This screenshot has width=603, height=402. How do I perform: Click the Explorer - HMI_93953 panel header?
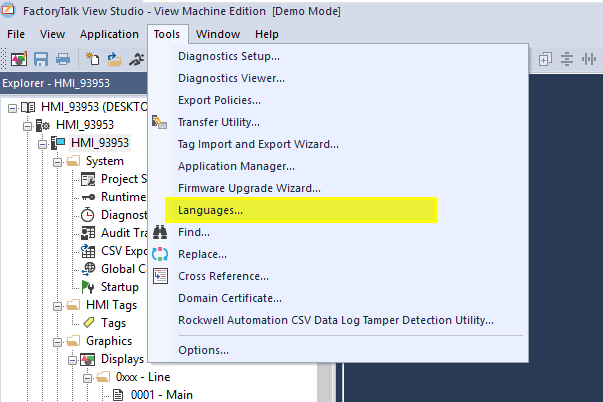73,83
